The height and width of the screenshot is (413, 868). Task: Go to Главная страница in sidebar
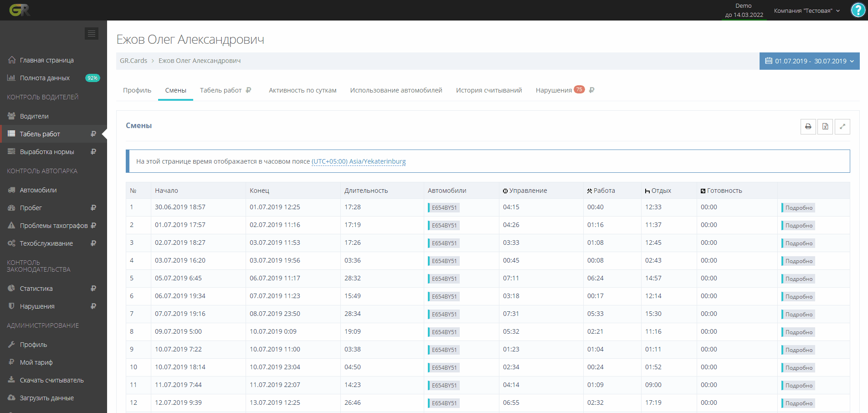point(46,60)
